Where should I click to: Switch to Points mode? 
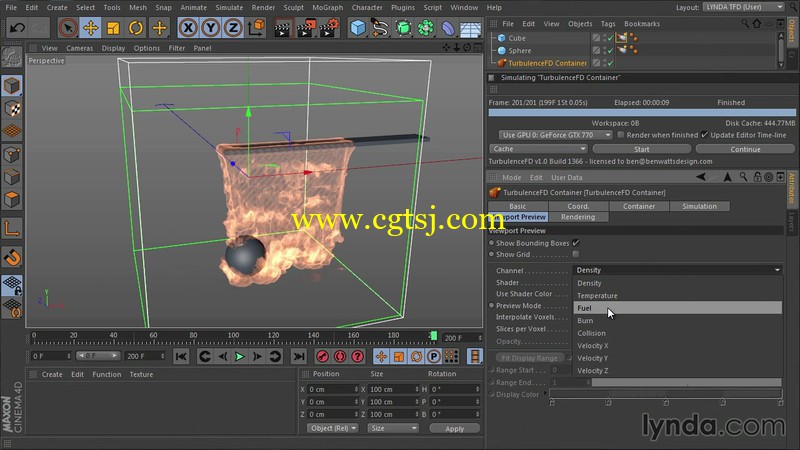(12, 155)
